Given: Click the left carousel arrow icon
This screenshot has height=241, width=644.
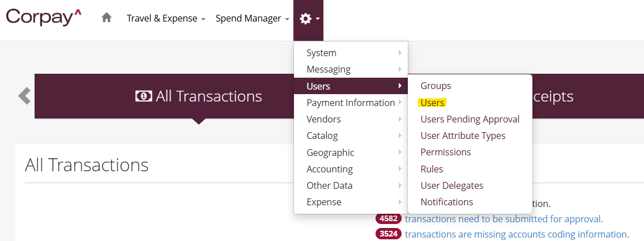Looking at the screenshot, I should [24, 96].
